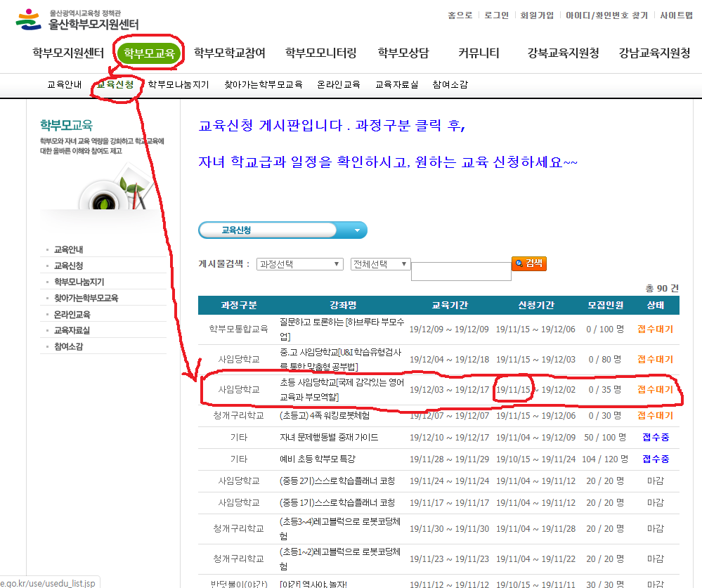Screen dimensions: 702x588
Task: Go to 온라인교육 submenu item
Action: [x=338, y=84]
